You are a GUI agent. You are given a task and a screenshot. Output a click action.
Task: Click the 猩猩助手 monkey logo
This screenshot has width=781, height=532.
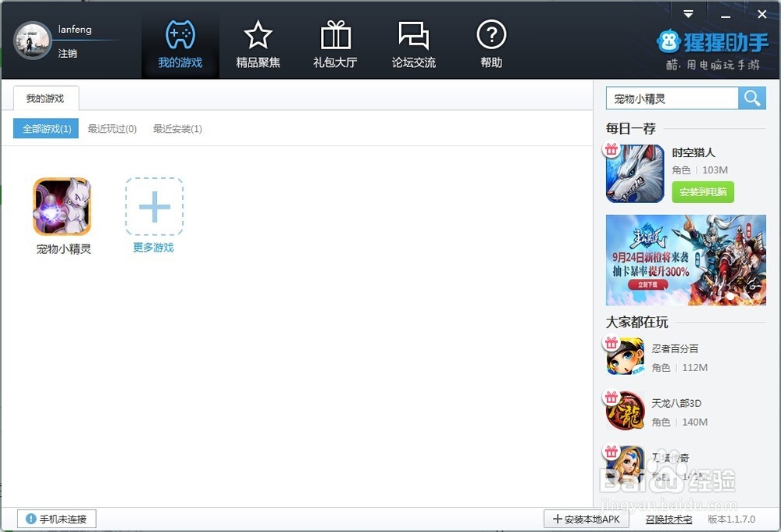(669, 42)
